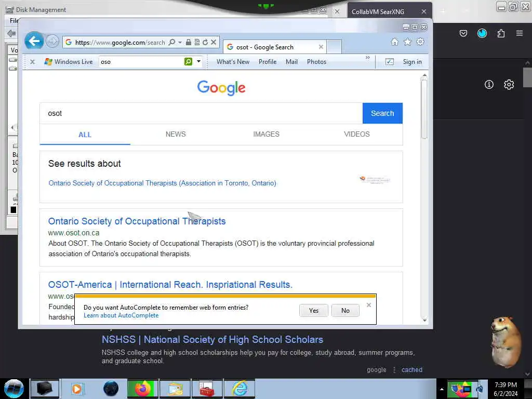Click the blue Search button

tap(382, 113)
